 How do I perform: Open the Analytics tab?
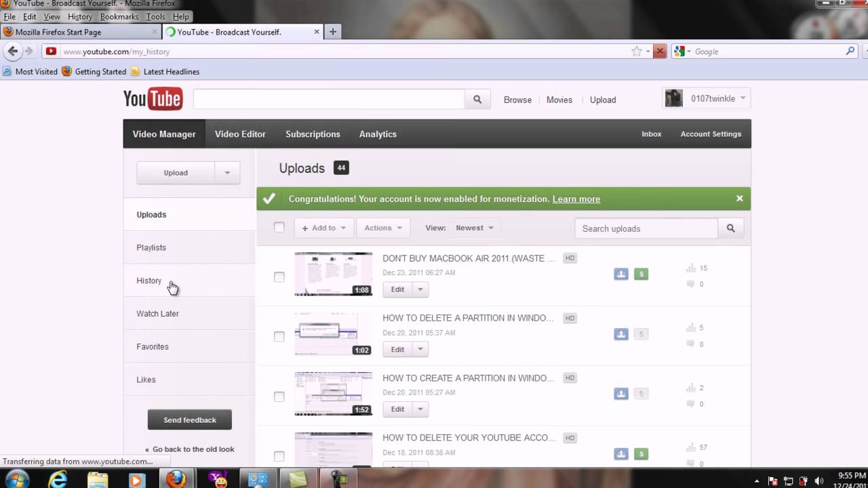378,134
